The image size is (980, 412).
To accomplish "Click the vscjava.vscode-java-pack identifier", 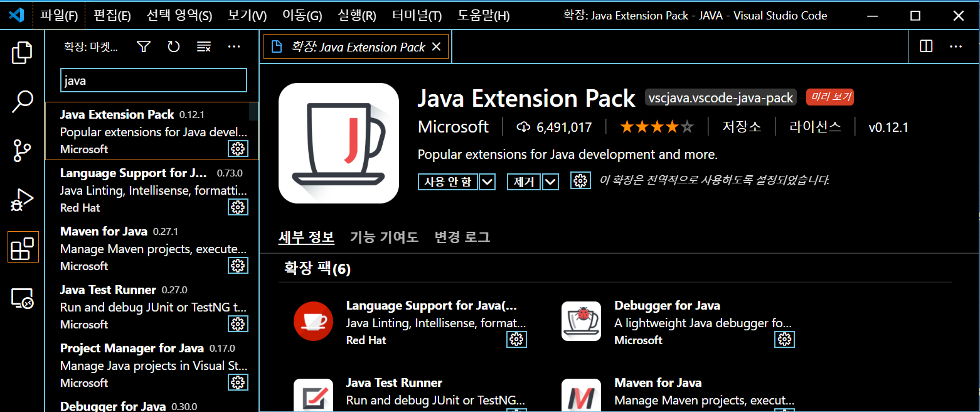I will click(x=722, y=97).
